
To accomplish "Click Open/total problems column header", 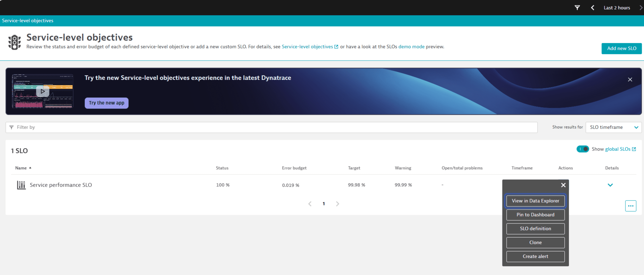I will click(462, 168).
